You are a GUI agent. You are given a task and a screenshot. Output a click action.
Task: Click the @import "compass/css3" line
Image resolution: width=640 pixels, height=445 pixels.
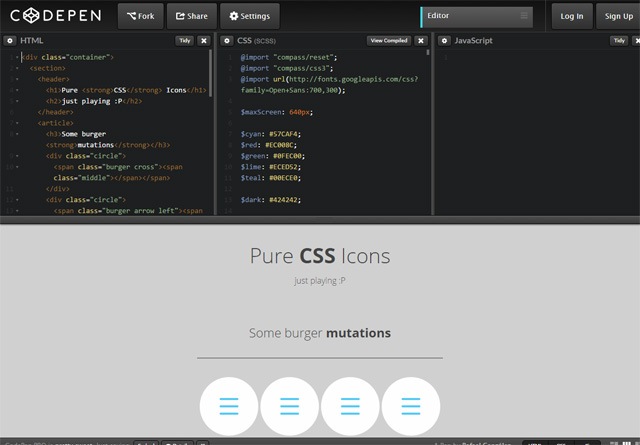[x=287, y=68]
